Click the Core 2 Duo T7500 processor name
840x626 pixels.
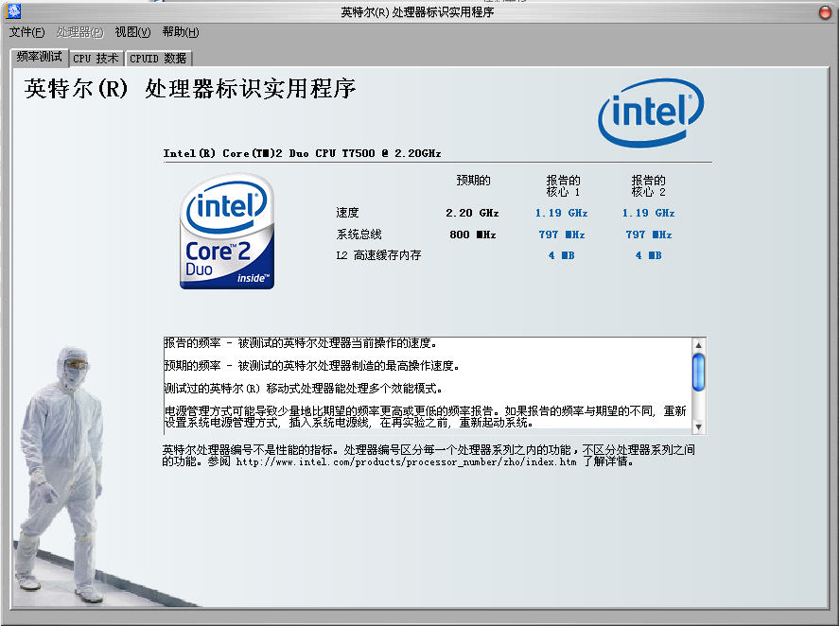pos(302,153)
